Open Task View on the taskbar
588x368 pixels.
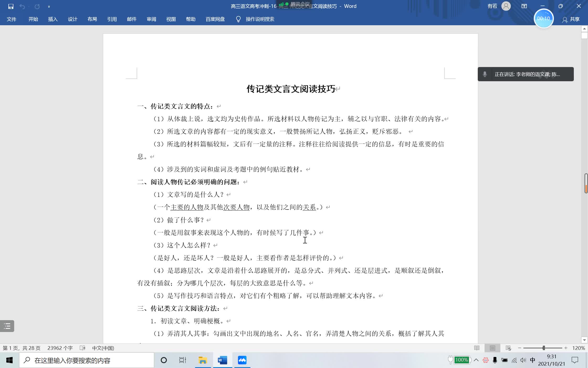183,360
